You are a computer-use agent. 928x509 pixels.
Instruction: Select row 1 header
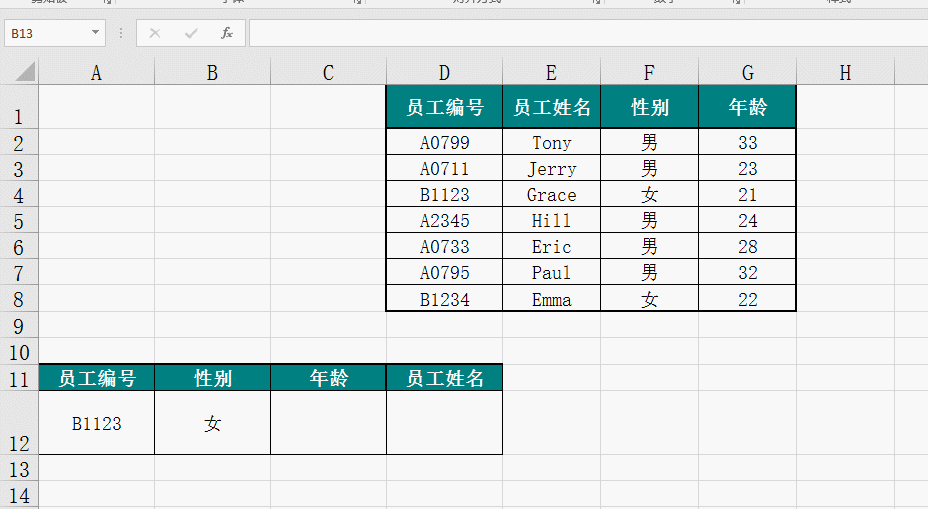(19, 107)
